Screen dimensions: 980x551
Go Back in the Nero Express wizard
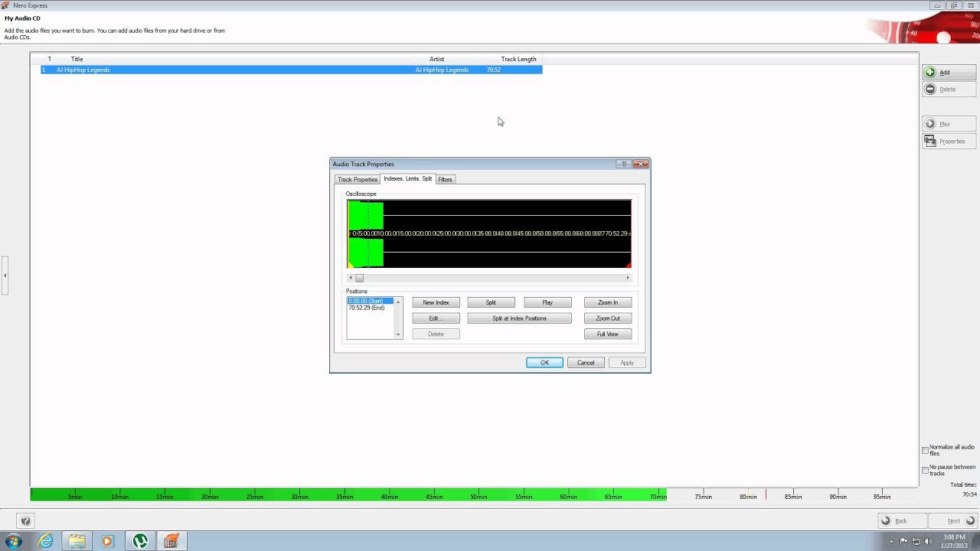901,520
